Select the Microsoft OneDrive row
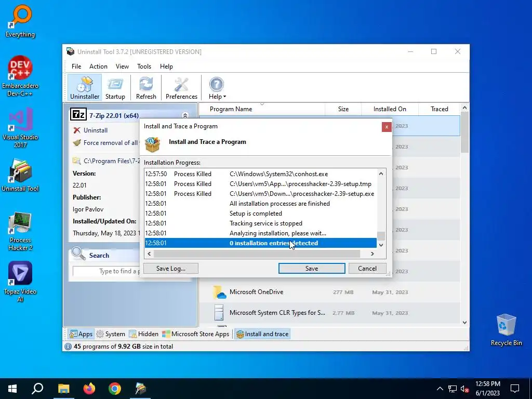Screen dimensions: 532x399 329,292
